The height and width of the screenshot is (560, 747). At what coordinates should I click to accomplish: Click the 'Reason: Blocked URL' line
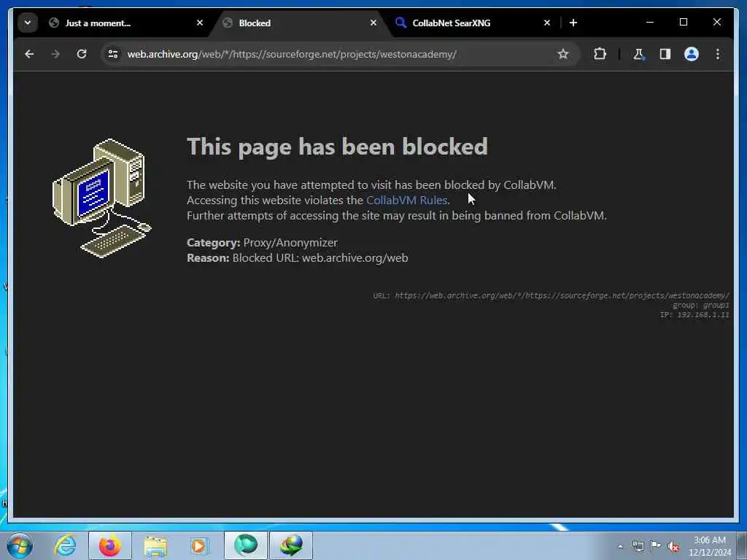click(x=298, y=258)
